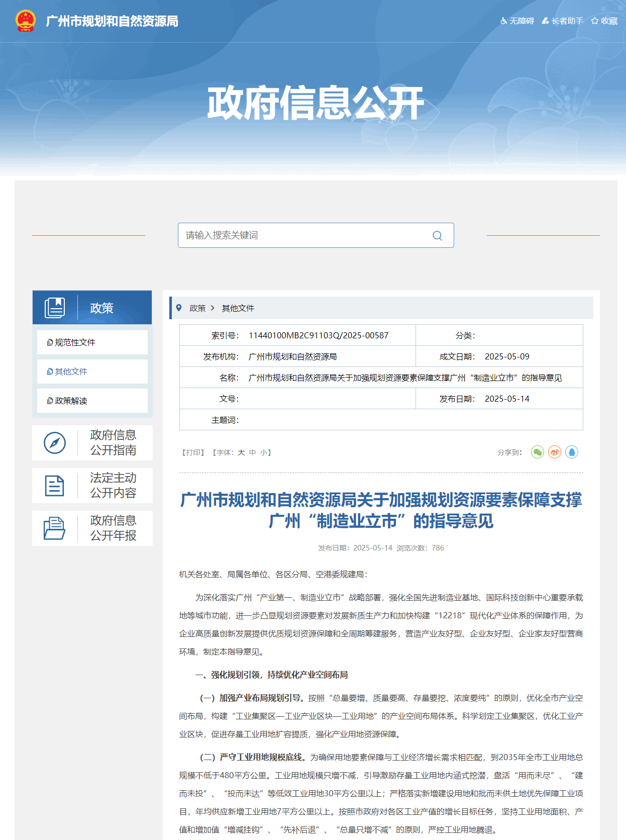The width and height of the screenshot is (626, 840).
Task: Set font size to 大
Action: pyautogui.click(x=241, y=452)
